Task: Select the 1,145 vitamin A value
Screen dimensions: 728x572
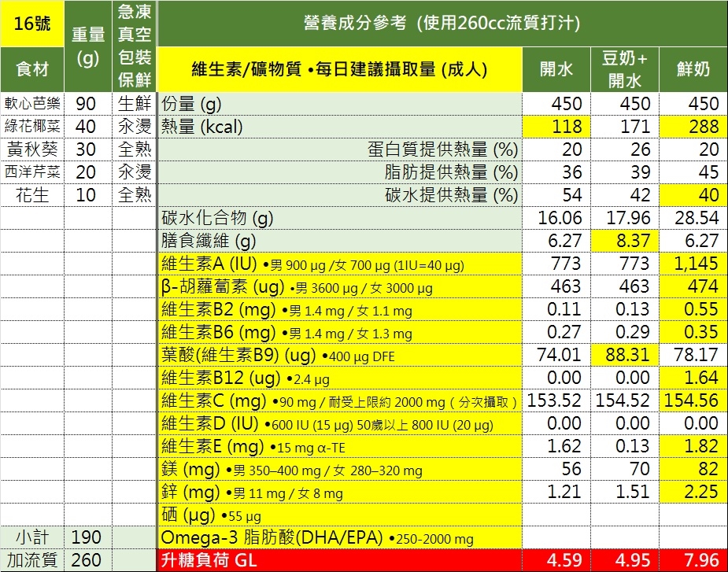Action: point(693,264)
